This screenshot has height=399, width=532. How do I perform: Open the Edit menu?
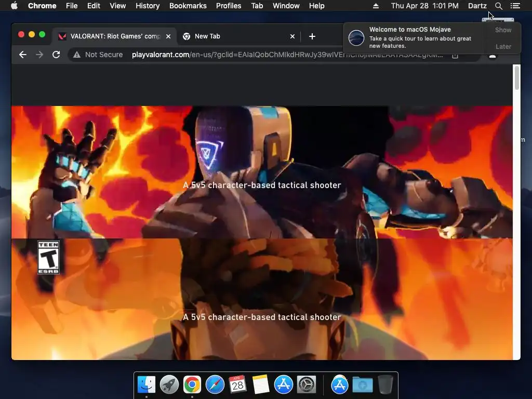click(94, 6)
